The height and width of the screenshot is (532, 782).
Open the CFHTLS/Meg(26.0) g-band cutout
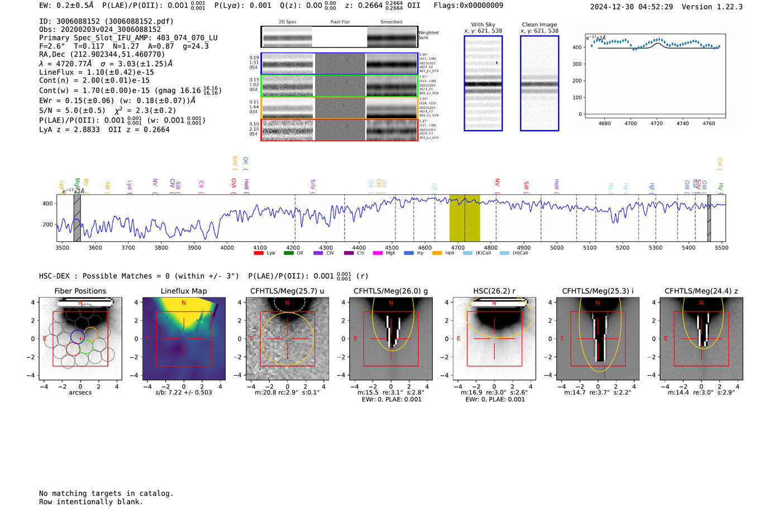[x=391, y=339]
